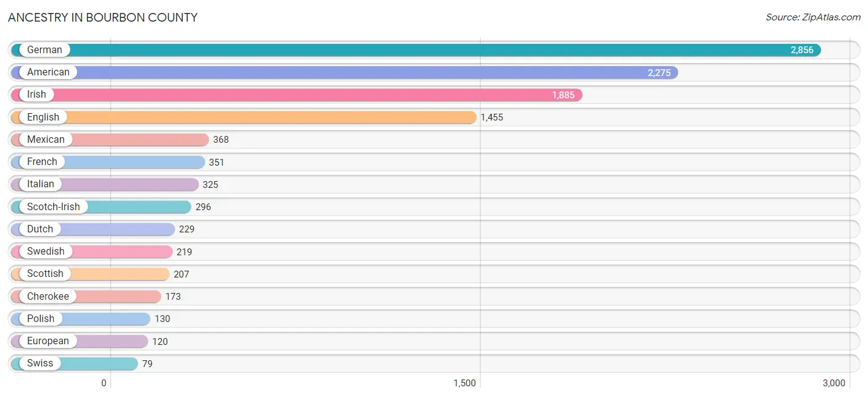Viewport: 868px width, 398px height.
Task: Click the Polish value 130
Action: click(162, 319)
